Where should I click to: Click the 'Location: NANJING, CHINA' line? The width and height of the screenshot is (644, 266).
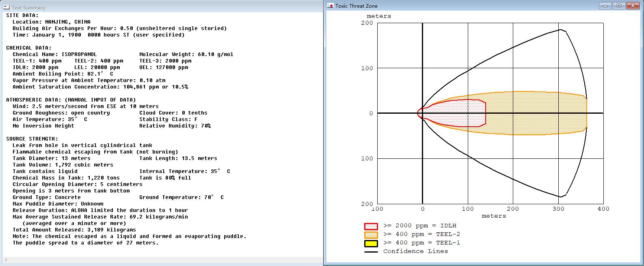coord(52,22)
